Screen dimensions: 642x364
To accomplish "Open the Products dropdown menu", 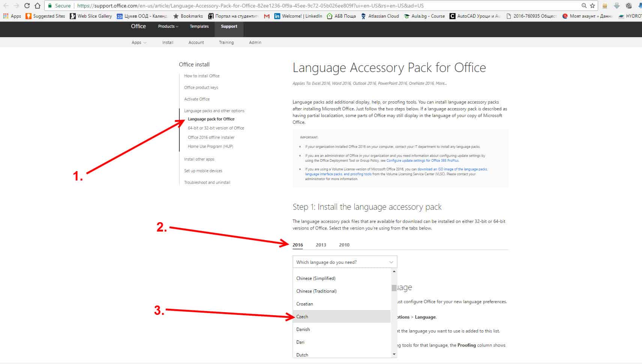I will [x=168, y=26].
